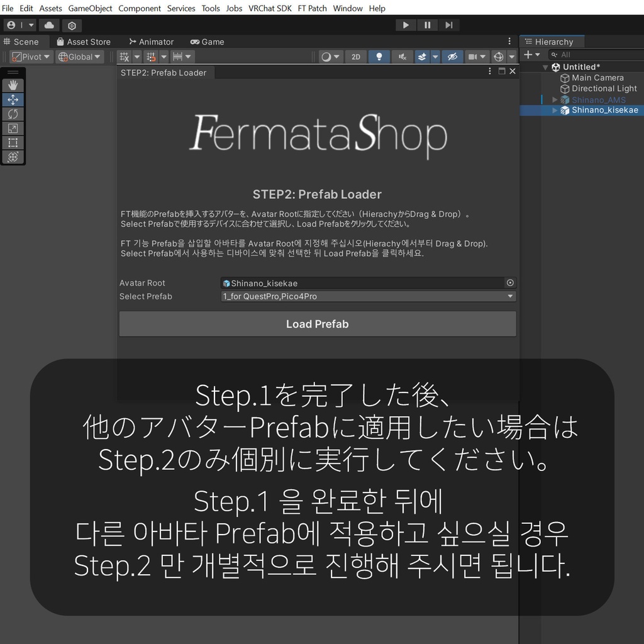
Task: Select the Move tool in the toolbar
Action: click(x=13, y=99)
